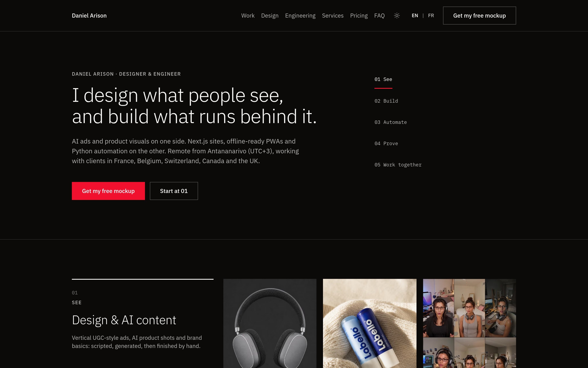Image resolution: width=588 pixels, height=368 pixels.
Task: Switch language to EN
Action: tap(415, 16)
